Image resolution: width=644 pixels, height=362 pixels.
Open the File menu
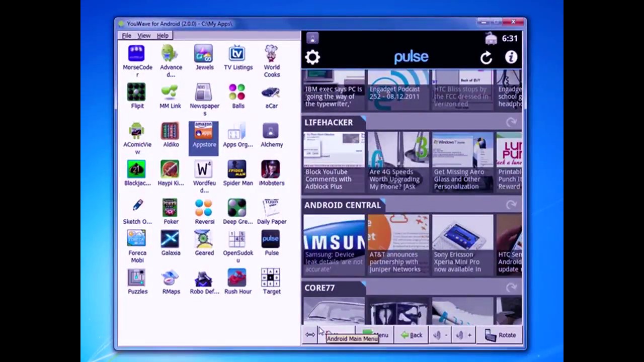click(x=126, y=36)
